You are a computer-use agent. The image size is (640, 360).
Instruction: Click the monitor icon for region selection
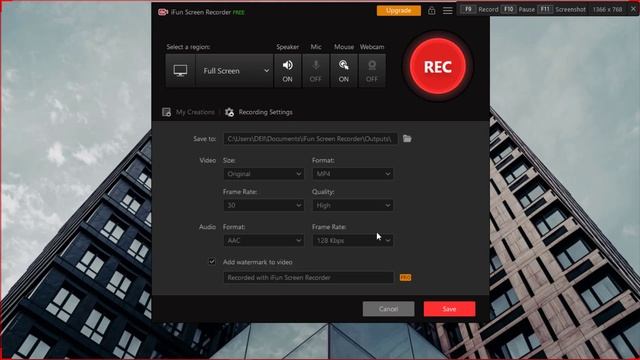coord(180,71)
